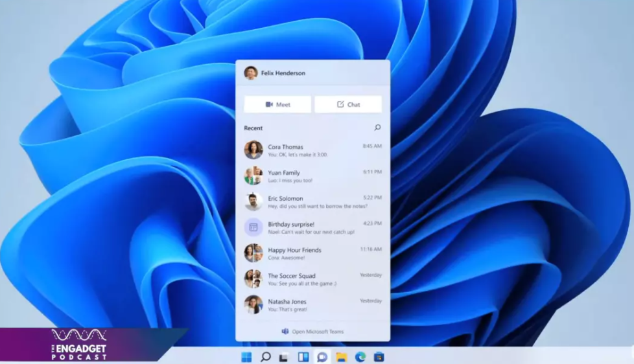Open Microsoft Edge from the taskbar
Screen dimensions: 634x364
point(360,357)
